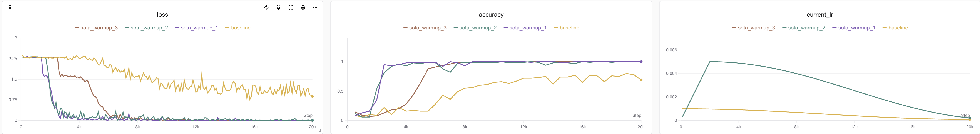Click the purple end point on accuracy chart
This screenshot has height=134, width=980.
(641, 62)
